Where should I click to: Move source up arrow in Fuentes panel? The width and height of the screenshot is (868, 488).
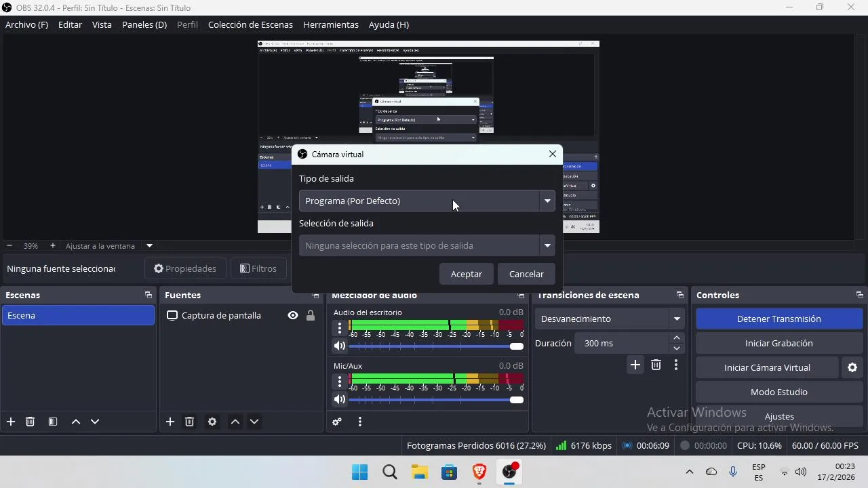[x=235, y=422]
